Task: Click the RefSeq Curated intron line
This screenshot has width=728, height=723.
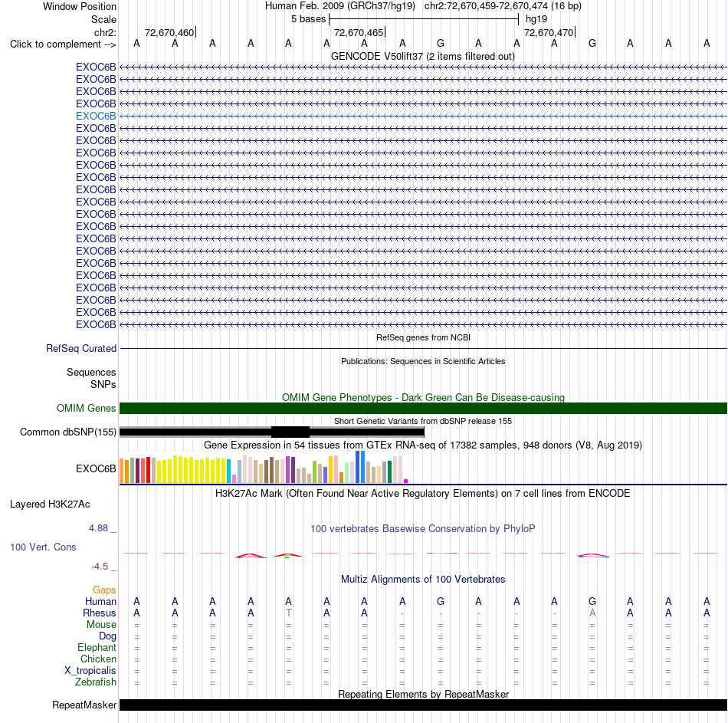Action: [423, 349]
